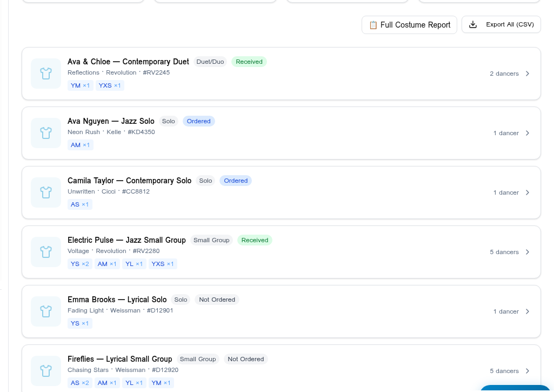Screen dimensions: 554x392
Task: Open Ava Nguyen — Jazz Solo title
Action: coord(111,121)
